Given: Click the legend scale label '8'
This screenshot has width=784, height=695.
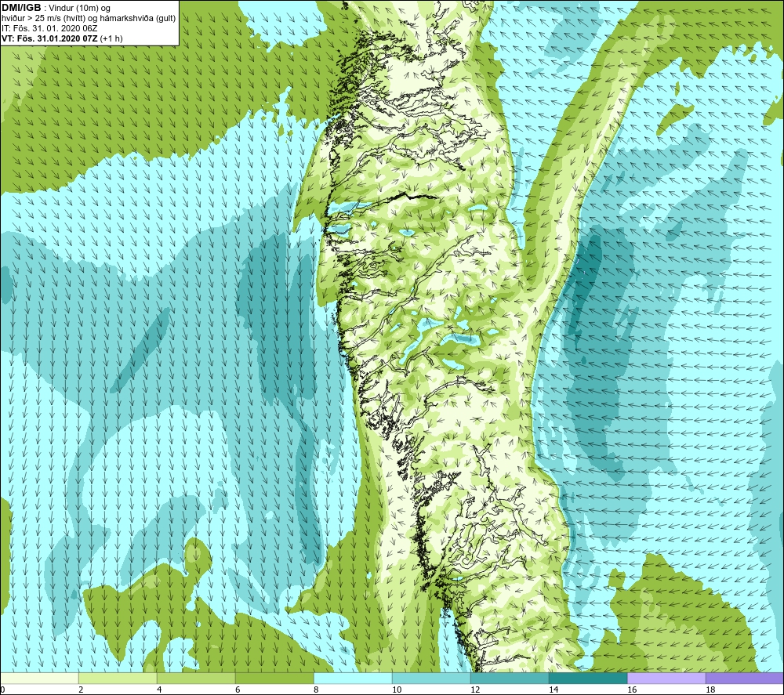Looking at the screenshot, I should pyautogui.click(x=316, y=690).
